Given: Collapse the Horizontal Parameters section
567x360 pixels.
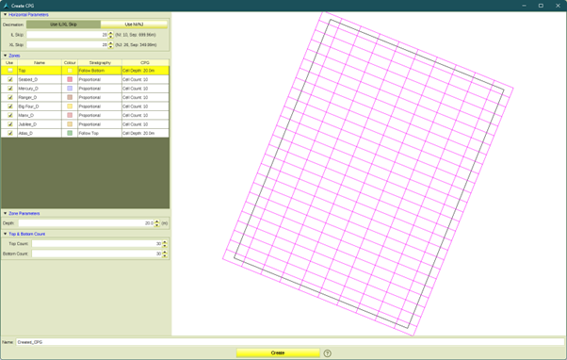Looking at the screenshot, I should click(5, 14).
